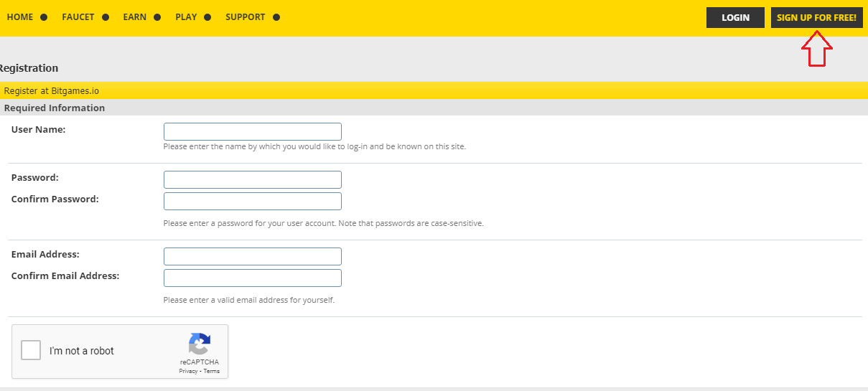
Task: Click the reCAPTCHA logo icon
Action: click(199, 344)
